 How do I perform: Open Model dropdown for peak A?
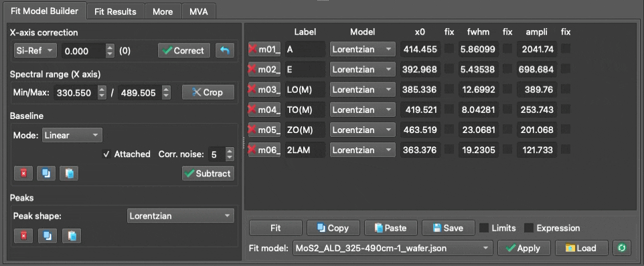coord(363,49)
